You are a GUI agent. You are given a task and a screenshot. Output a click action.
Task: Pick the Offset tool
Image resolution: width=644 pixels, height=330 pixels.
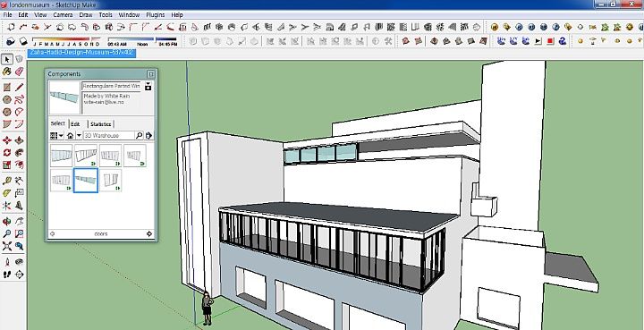[x=19, y=165]
